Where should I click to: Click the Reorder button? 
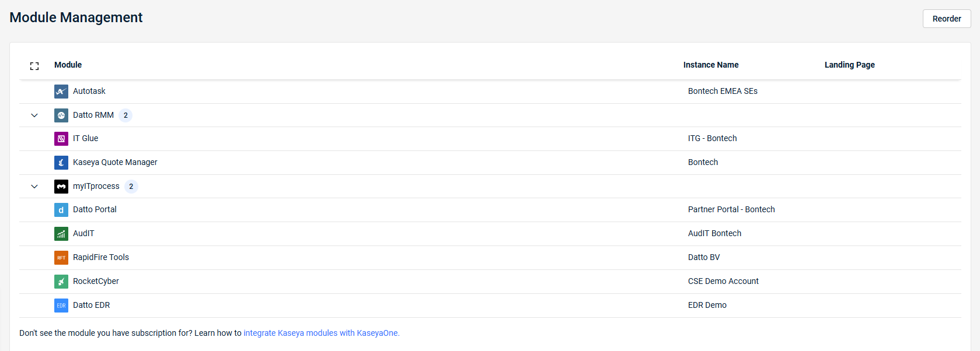pyautogui.click(x=947, y=19)
